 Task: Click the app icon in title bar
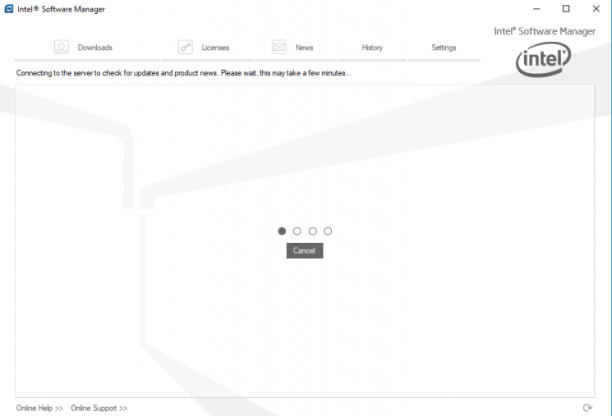[x=9, y=9]
